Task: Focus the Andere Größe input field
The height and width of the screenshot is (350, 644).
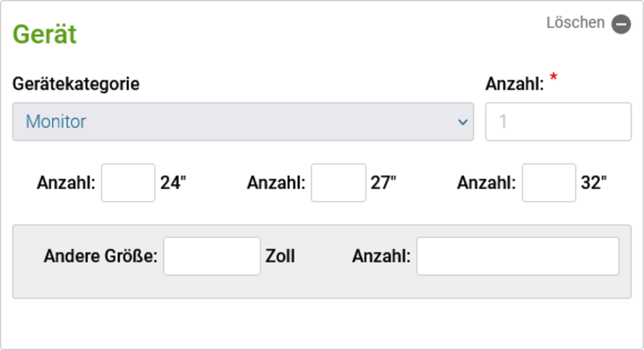Action: click(x=212, y=256)
